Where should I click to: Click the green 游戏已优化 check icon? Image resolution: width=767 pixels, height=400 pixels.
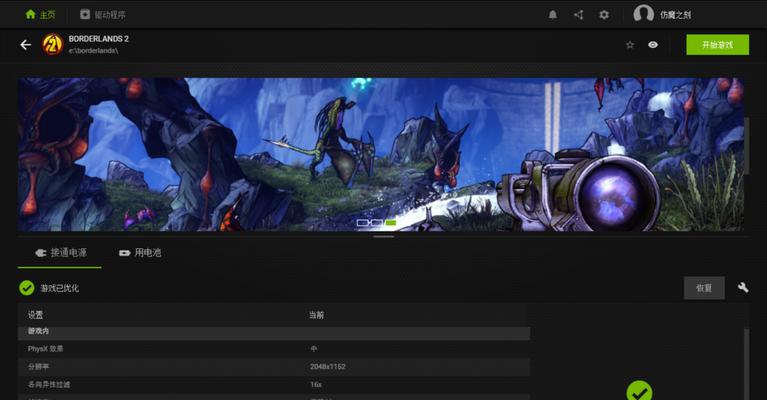pyautogui.click(x=26, y=288)
